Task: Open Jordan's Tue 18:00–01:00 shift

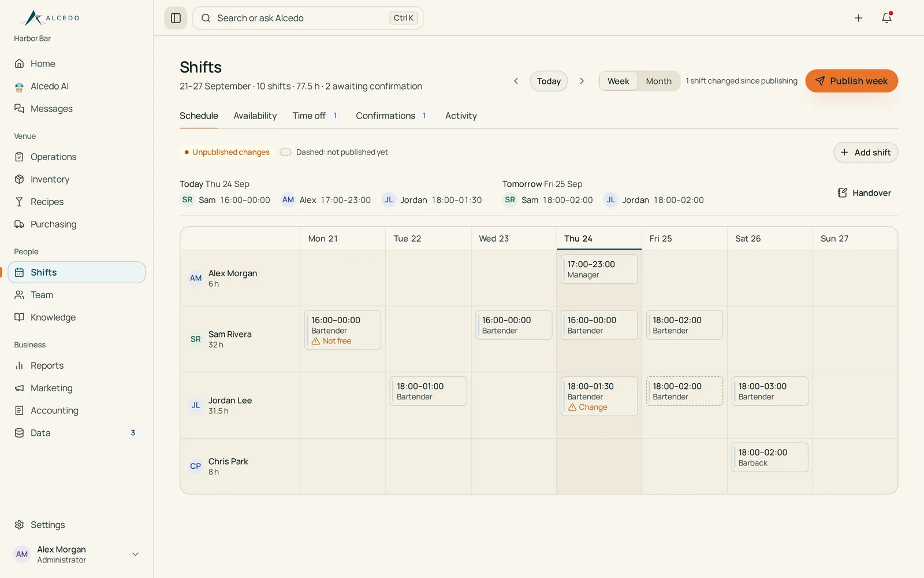Action: [428, 391]
